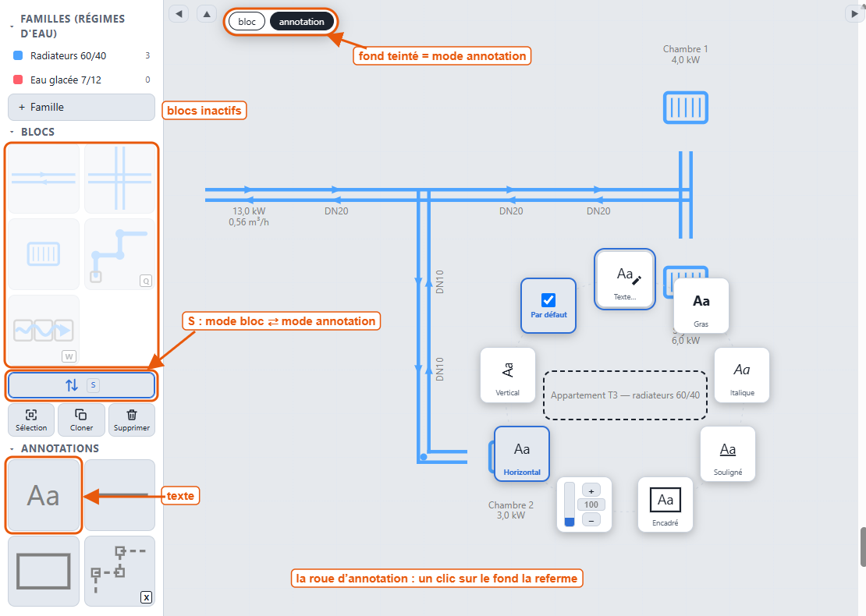Toggle the Par défaut checkbox
This screenshot has height=616, width=866.
click(x=548, y=299)
